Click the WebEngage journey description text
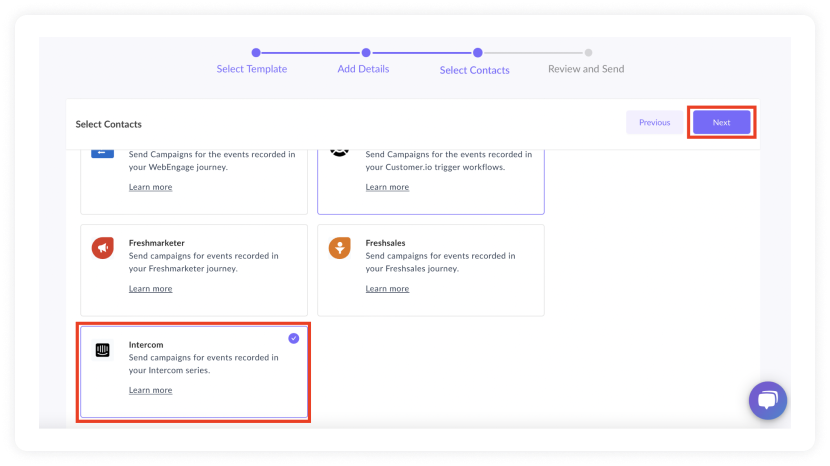This screenshot has width=830, height=466. 212,160
